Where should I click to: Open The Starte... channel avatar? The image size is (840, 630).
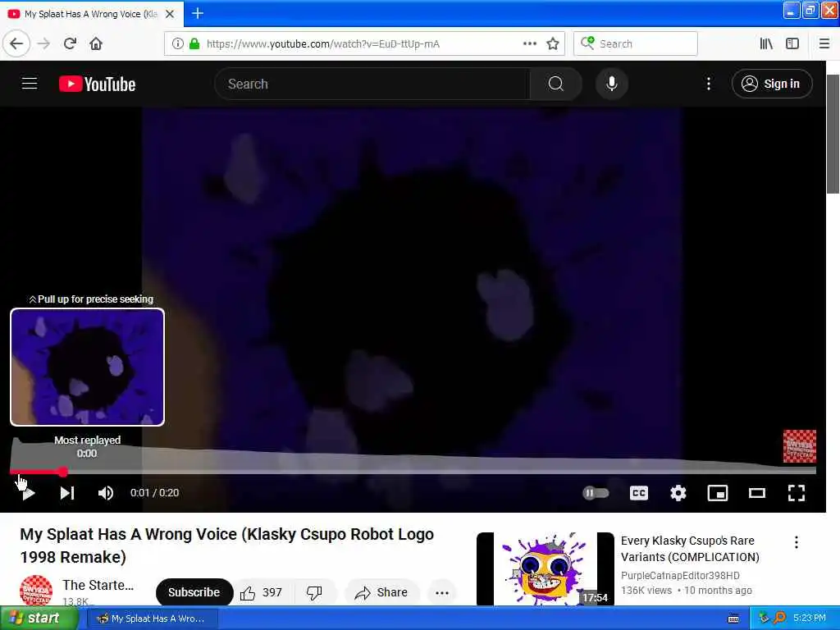(36, 591)
